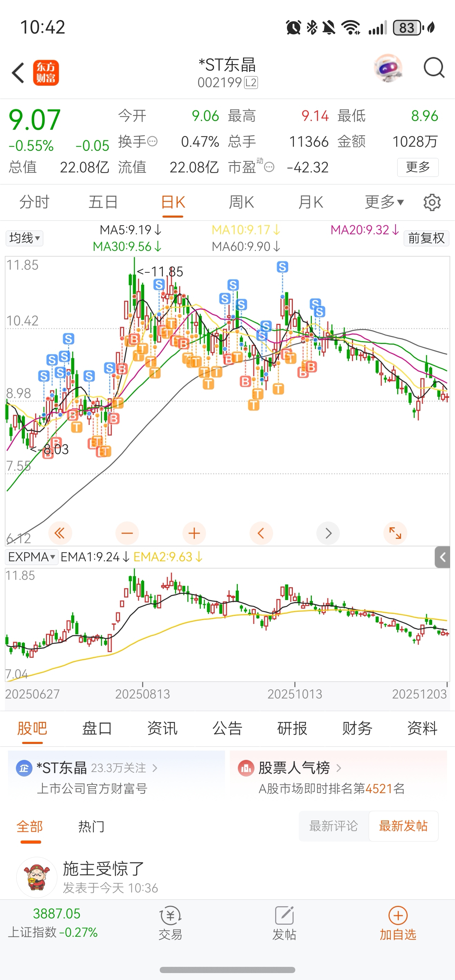Open the side panel collapse arrow beside EXPMA
Image resolution: width=455 pixels, height=980 pixels.
(443, 557)
